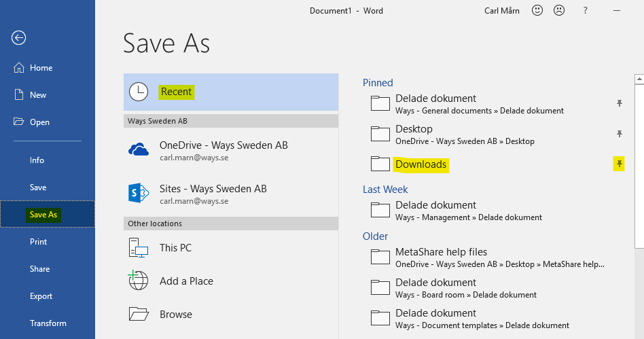Click the Add a Place globe icon

(138, 281)
